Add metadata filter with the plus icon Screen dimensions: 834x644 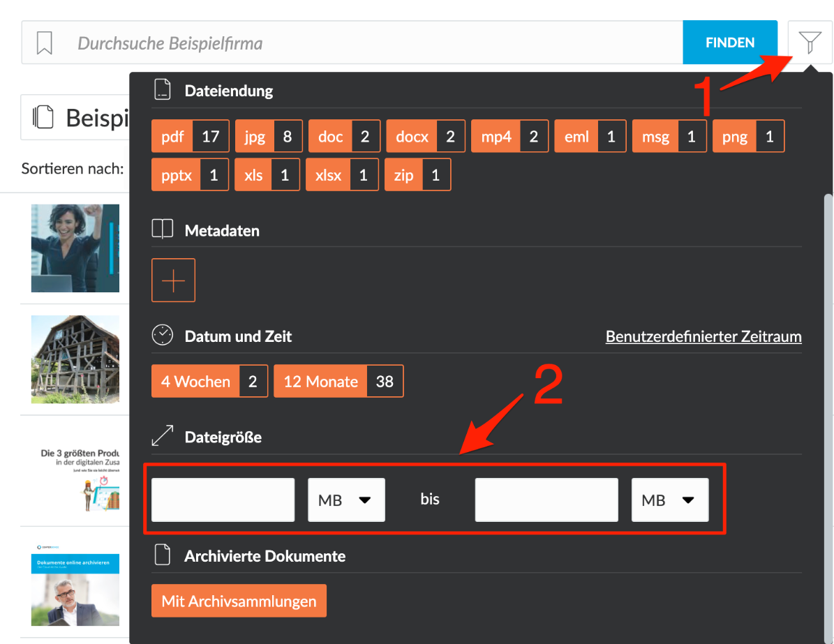tap(173, 280)
